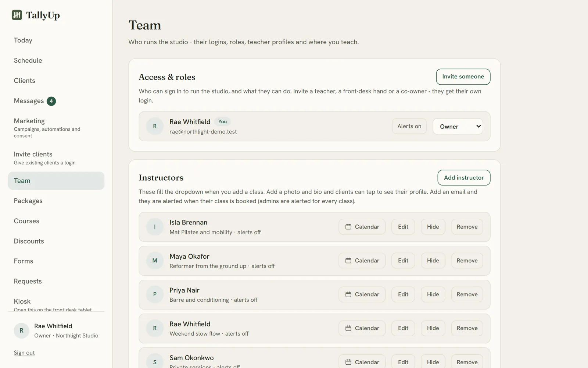The height and width of the screenshot is (368, 588).
Task: Open Kiosk in the sidebar
Action: pyautogui.click(x=56, y=303)
